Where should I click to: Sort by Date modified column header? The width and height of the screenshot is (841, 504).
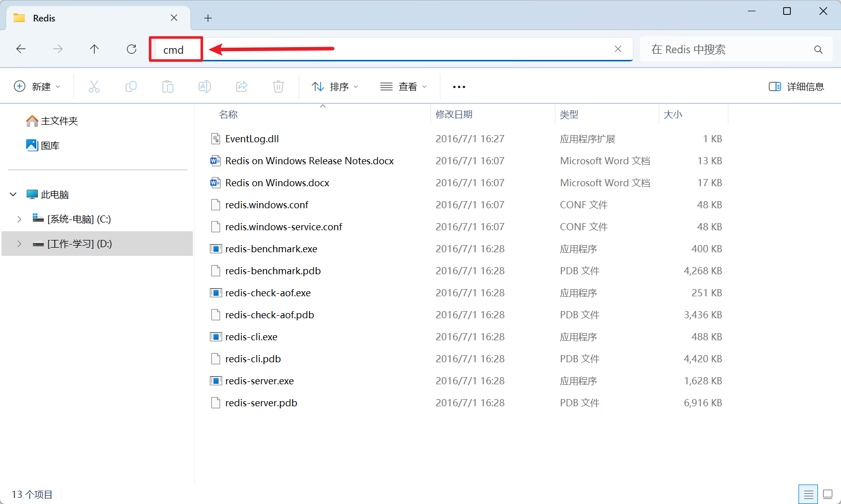(454, 115)
